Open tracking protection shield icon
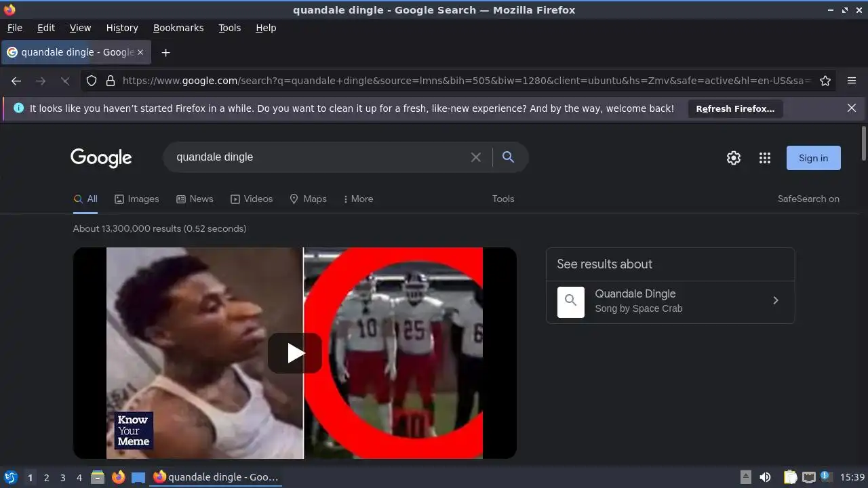The height and width of the screenshot is (488, 868). 92,81
